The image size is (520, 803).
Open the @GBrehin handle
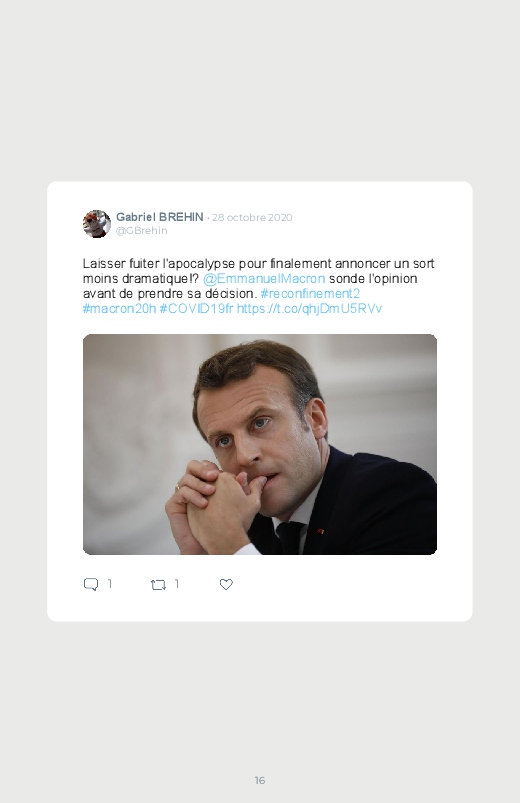(x=141, y=230)
